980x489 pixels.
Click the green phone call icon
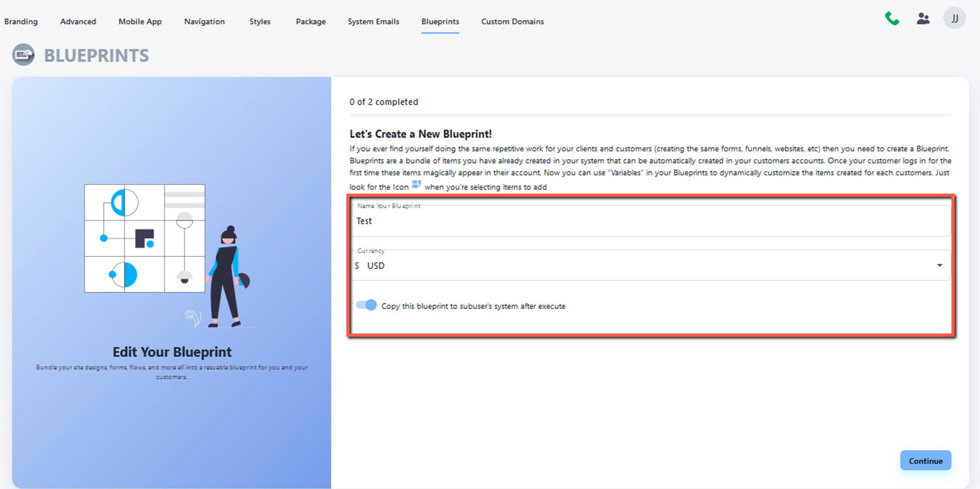click(x=892, y=19)
